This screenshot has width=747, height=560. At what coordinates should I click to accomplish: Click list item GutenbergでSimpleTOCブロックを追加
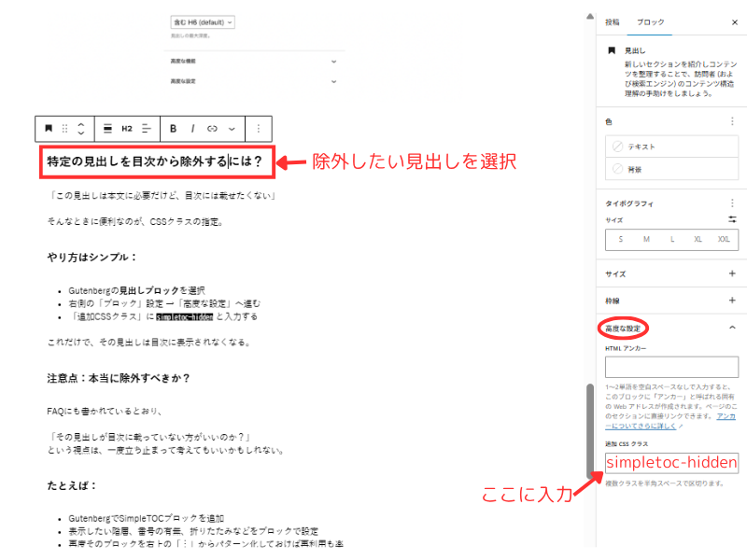(x=147, y=518)
